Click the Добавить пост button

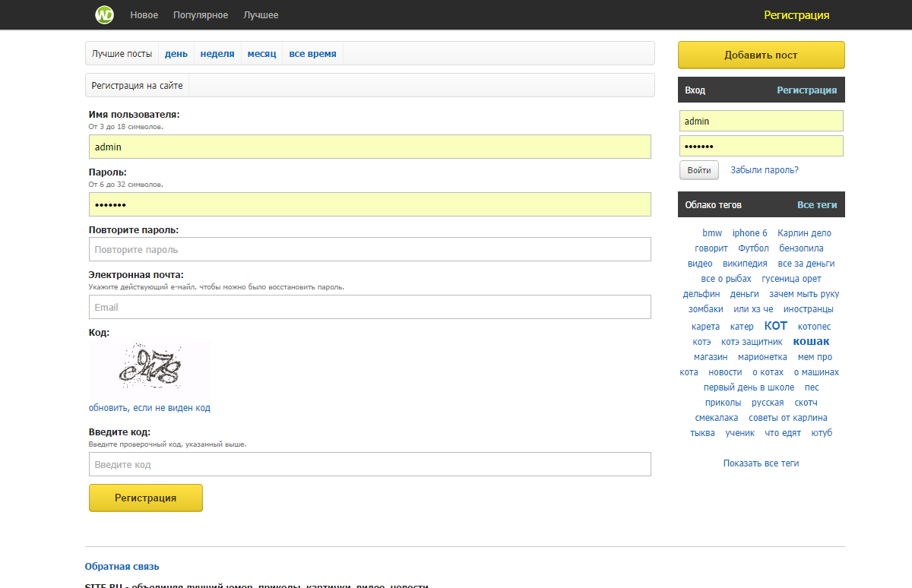761,55
